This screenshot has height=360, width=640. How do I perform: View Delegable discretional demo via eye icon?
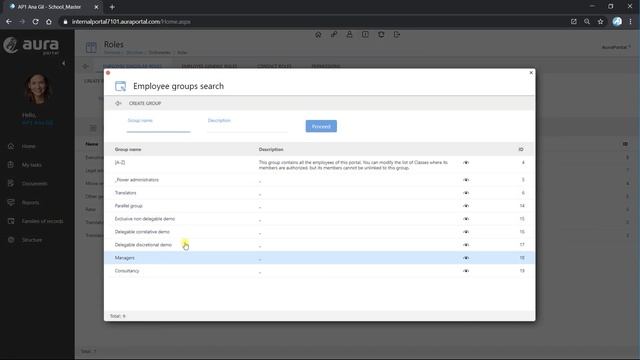pyautogui.click(x=466, y=245)
